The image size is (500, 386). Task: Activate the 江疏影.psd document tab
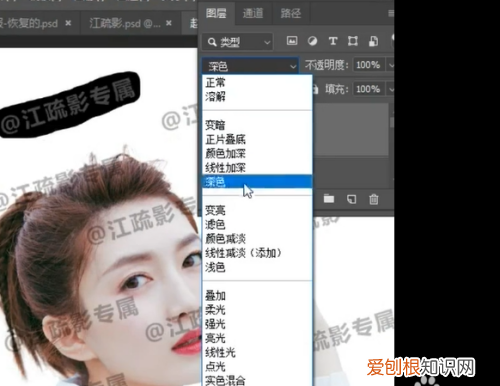(x=125, y=23)
